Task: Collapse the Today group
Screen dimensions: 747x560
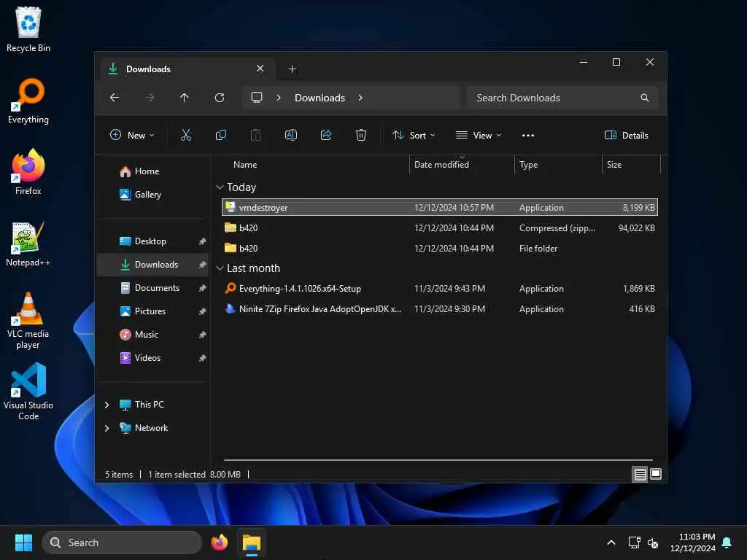Action: point(220,187)
